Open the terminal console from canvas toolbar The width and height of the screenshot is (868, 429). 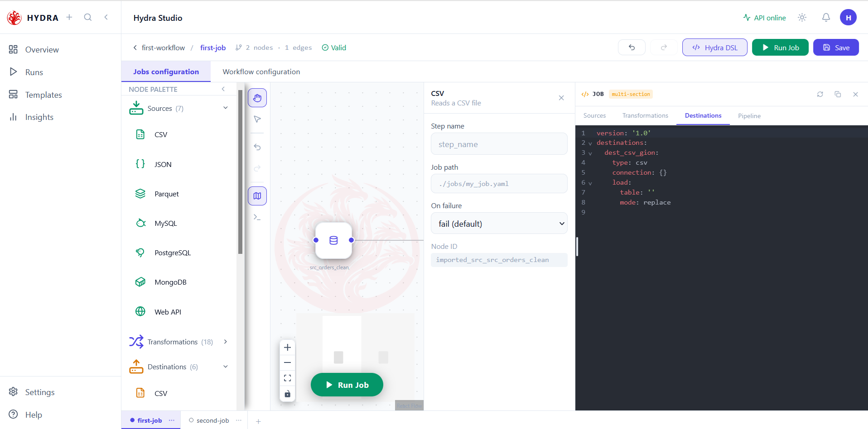[257, 217]
